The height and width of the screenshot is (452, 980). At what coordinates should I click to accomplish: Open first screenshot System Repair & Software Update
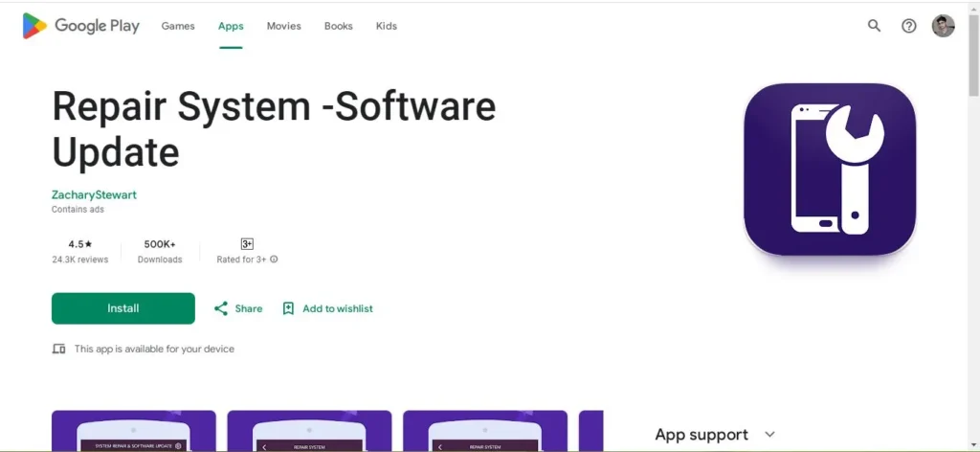point(134,431)
